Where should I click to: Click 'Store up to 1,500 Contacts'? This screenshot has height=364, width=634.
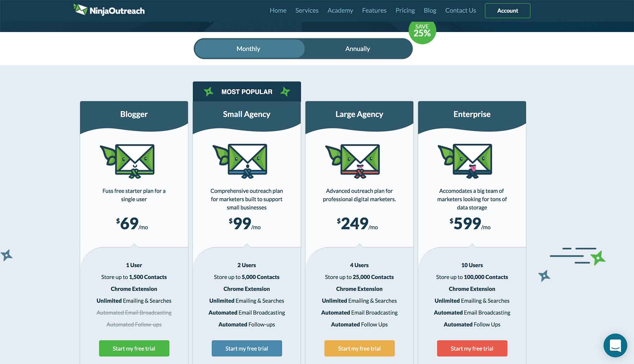pos(134,277)
